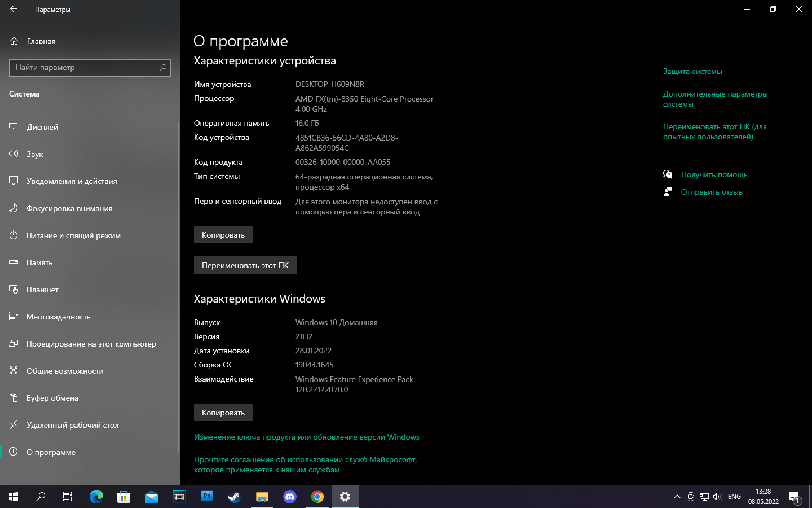Click RAM value 16,0 ГБ

point(307,123)
